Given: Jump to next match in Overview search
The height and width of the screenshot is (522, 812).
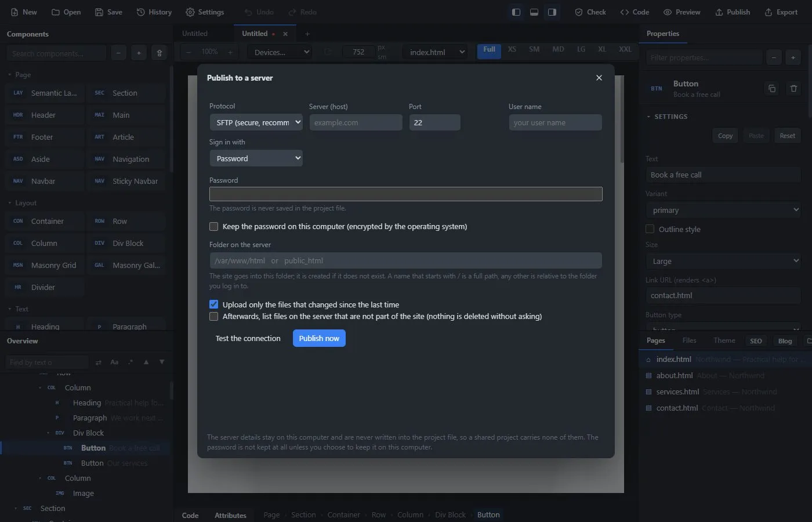Looking at the screenshot, I should pyautogui.click(x=162, y=362).
